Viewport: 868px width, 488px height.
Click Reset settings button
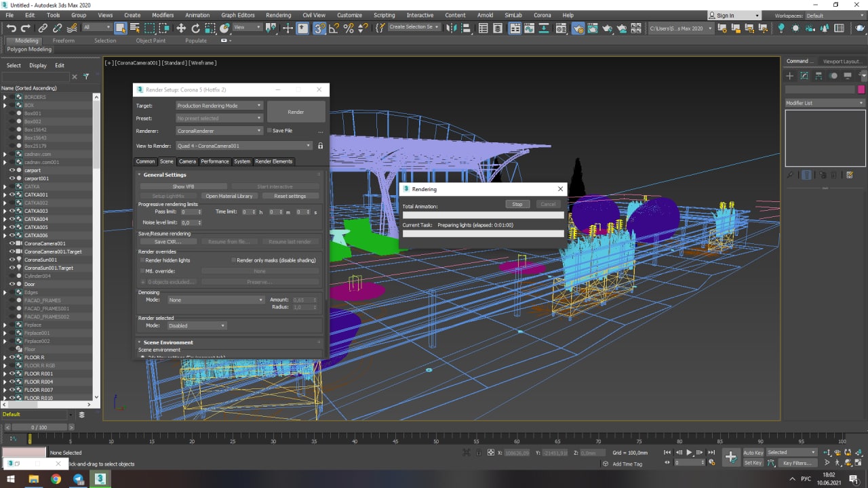coord(290,196)
